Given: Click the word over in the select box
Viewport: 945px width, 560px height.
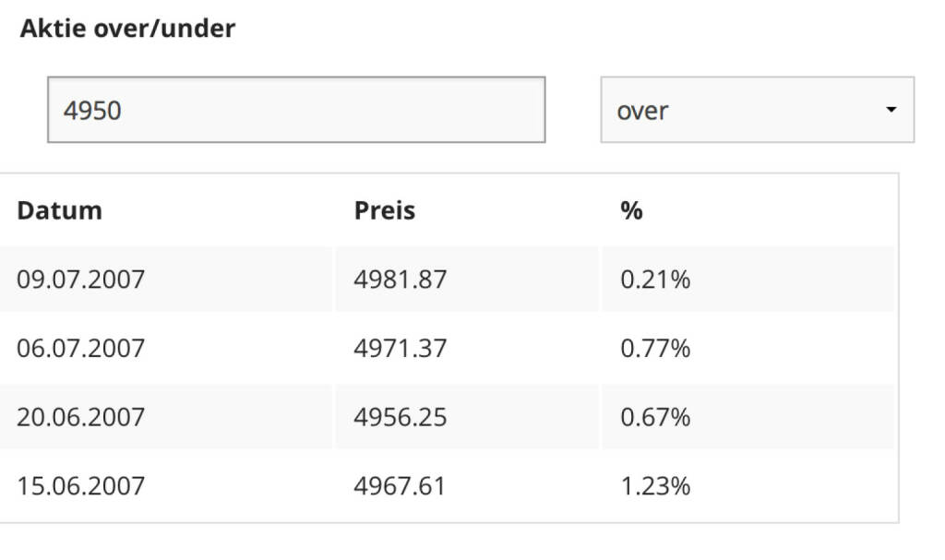Looking at the screenshot, I should tap(643, 111).
